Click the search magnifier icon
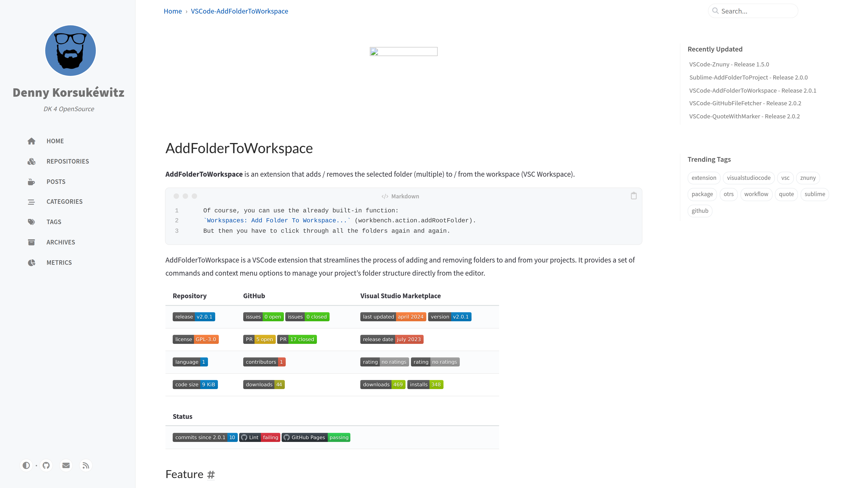The width and height of the screenshot is (868, 488). tap(715, 11)
